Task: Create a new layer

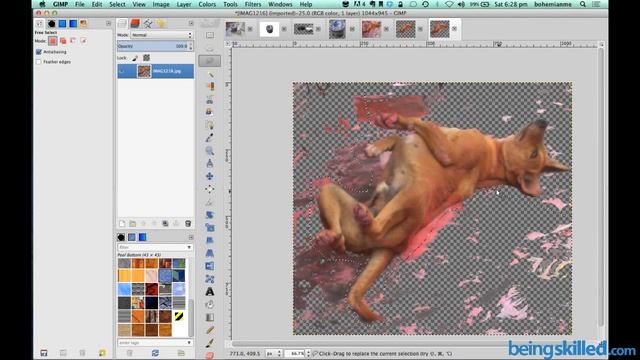Action: tap(122, 224)
